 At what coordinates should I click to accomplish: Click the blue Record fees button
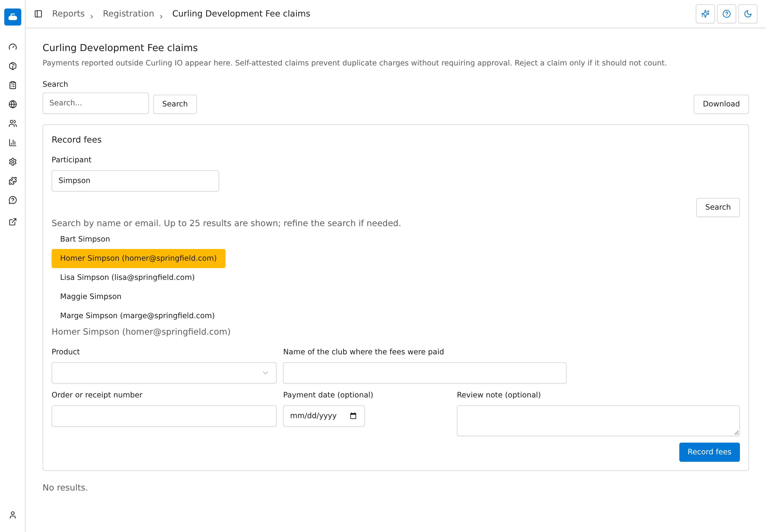[710, 452]
